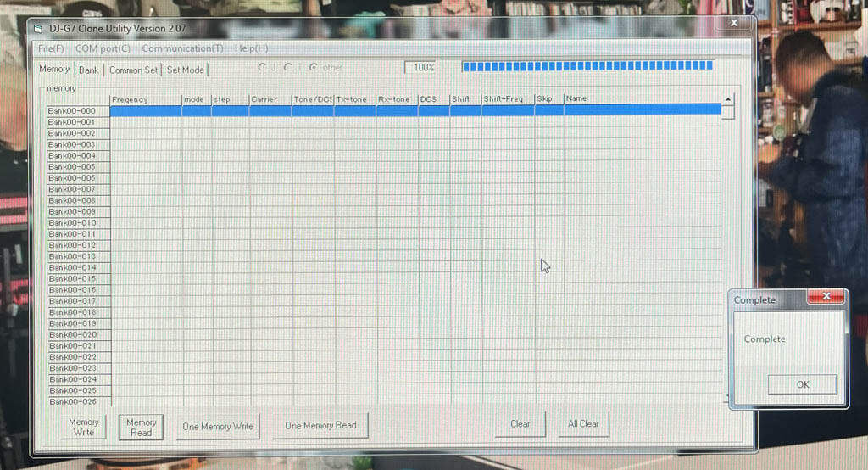Viewport: 868px width, 470px height.
Task: Click the Shift-Freq column header
Action: [x=508, y=98]
